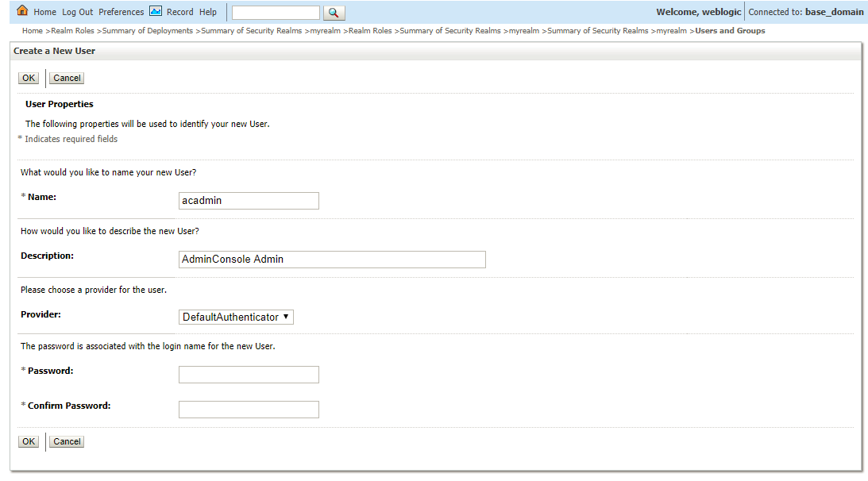The width and height of the screenshot is (868, 481).
Task: Click Log Out in the top menu
Action: coord(77,11)
